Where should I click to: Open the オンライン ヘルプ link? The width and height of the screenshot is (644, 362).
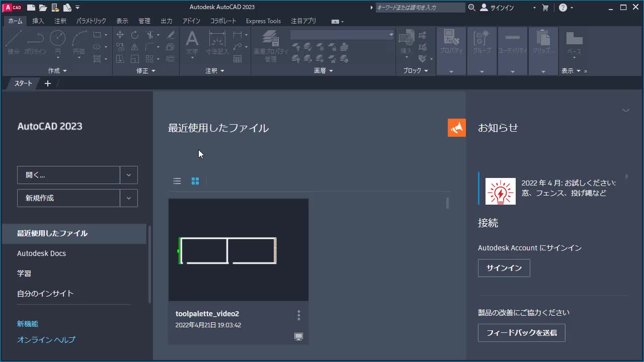(x=46, y=340)
